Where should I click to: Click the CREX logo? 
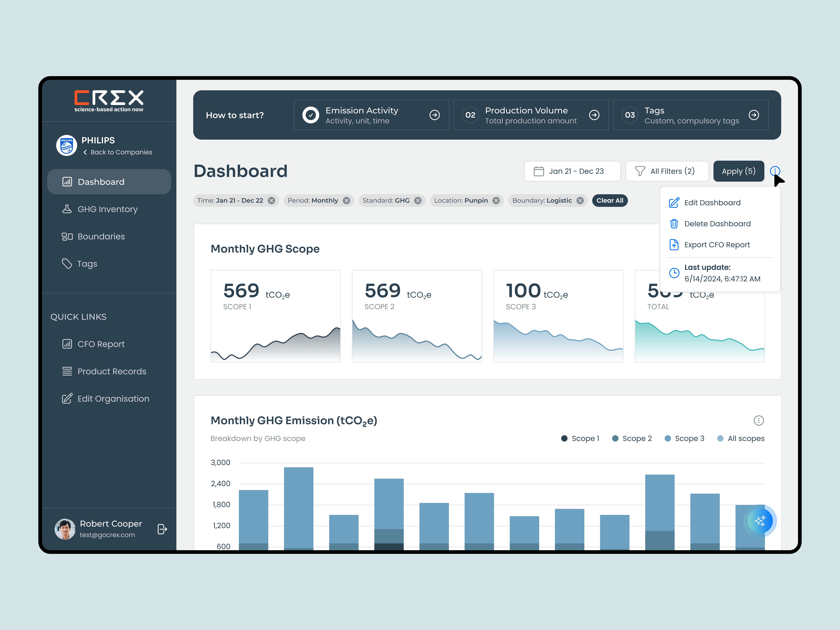[x=109, y=101]
